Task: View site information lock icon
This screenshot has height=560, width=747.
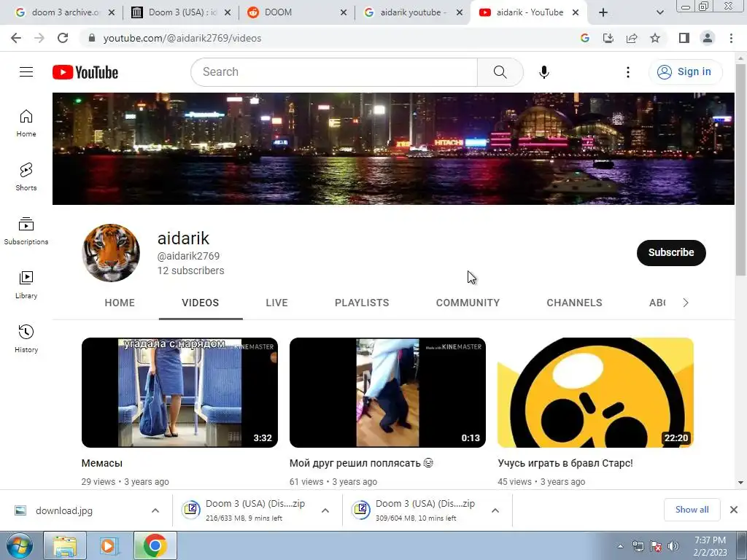Action: tap(92, 38)
